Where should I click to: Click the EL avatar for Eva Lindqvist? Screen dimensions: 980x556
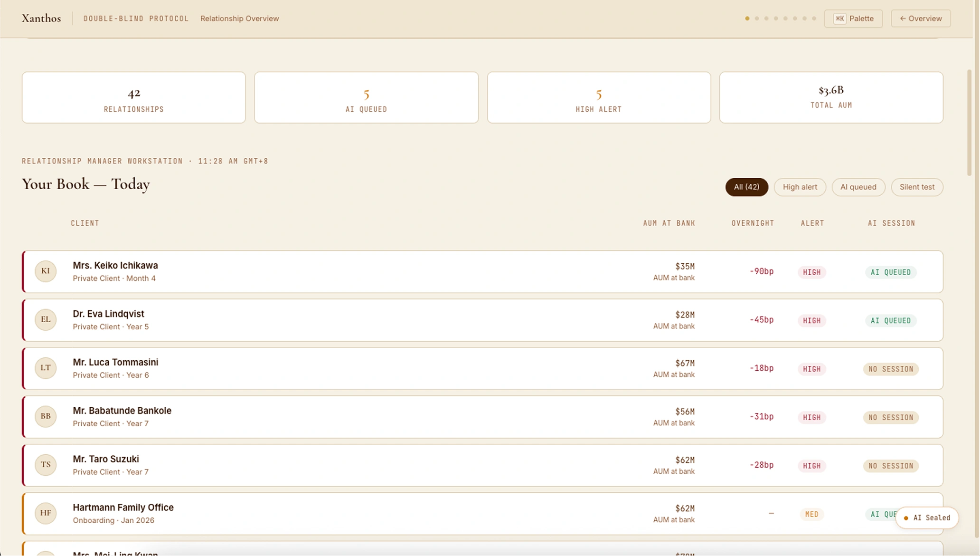[46, 320]
